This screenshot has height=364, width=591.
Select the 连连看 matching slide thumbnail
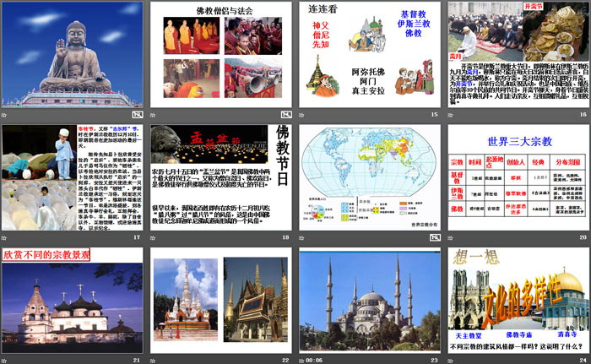click(370, 55)
